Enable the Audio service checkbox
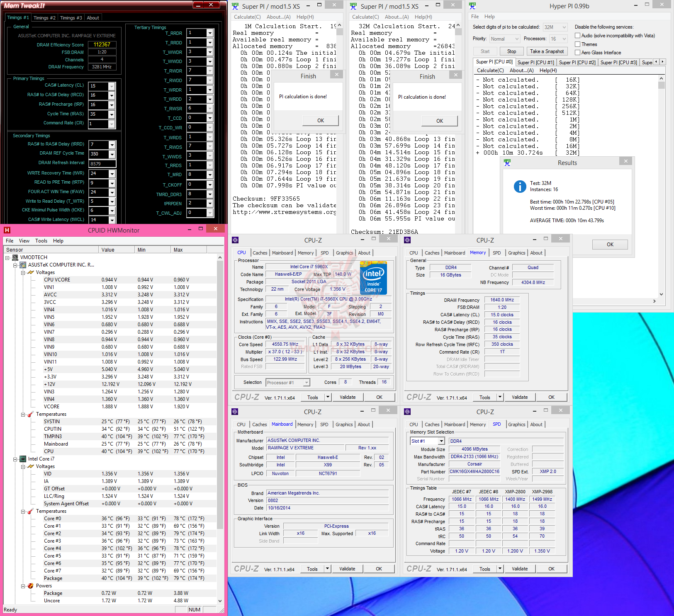Viewport: 674px width, 616px height. [577, 36]
